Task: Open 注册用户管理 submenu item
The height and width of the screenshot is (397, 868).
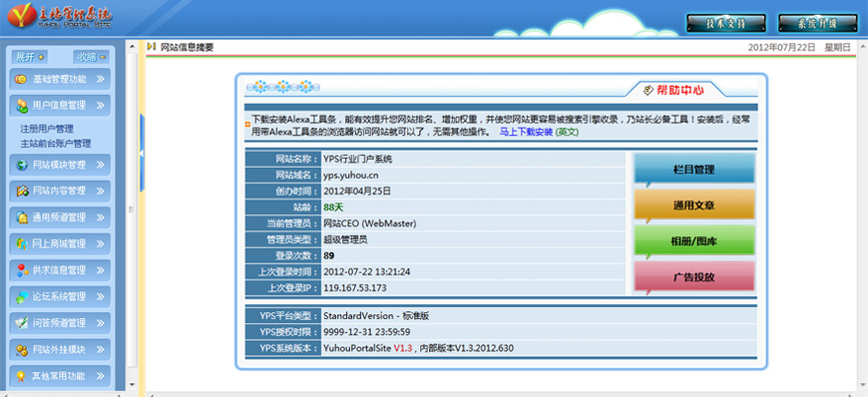Action: pyautogui.click(x=47, y=129)
